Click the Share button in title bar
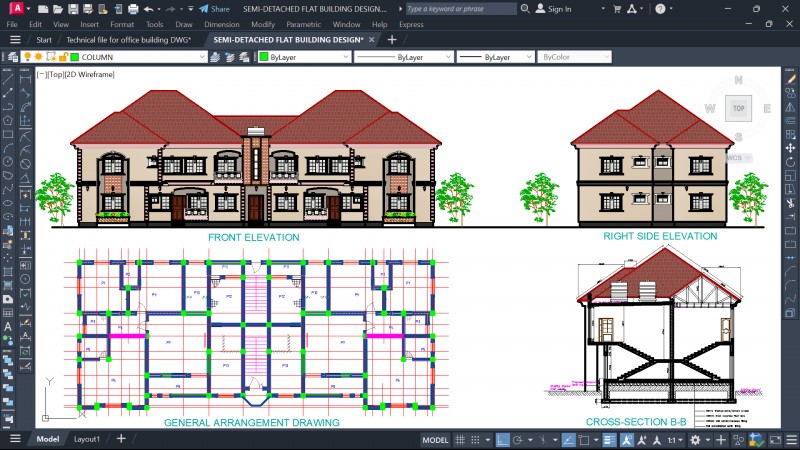Screen dimensions: 800x450 pyautogui.click(x=213, y=9)
